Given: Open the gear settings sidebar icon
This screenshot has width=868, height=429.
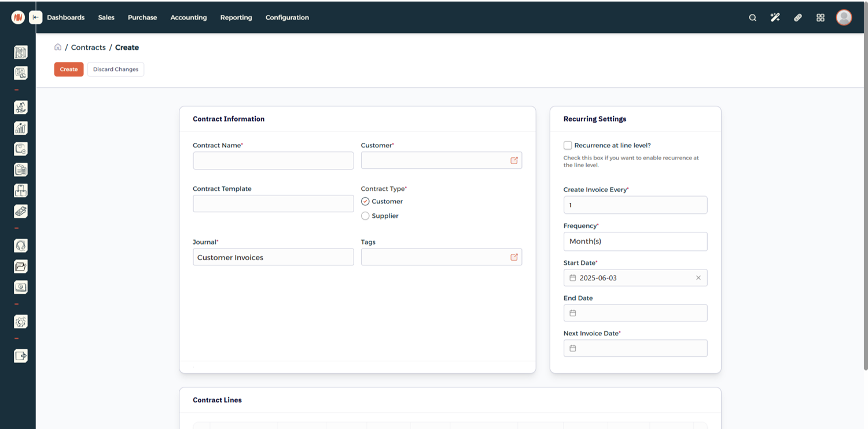Looking at the screenshot, I should tap(21, 322).
